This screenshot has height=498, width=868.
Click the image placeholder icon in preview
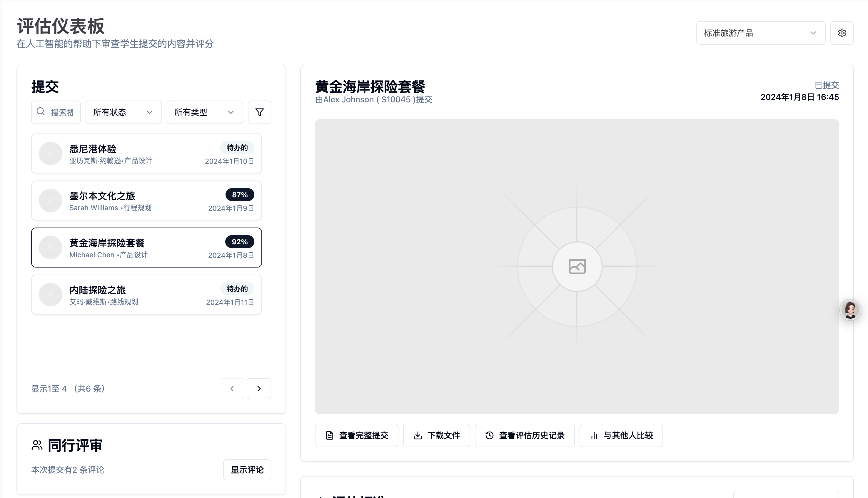pos(577,266)
